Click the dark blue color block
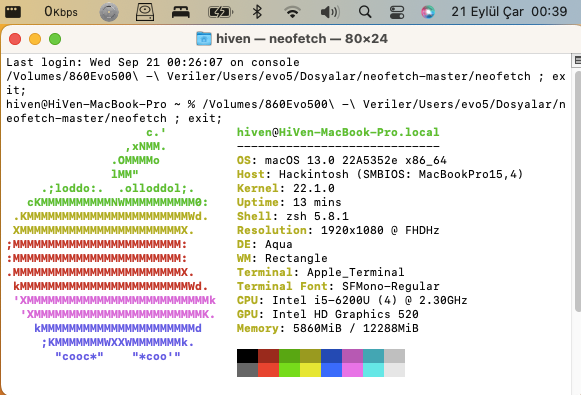This screenshot has height=395, width=581. (331, 356)
